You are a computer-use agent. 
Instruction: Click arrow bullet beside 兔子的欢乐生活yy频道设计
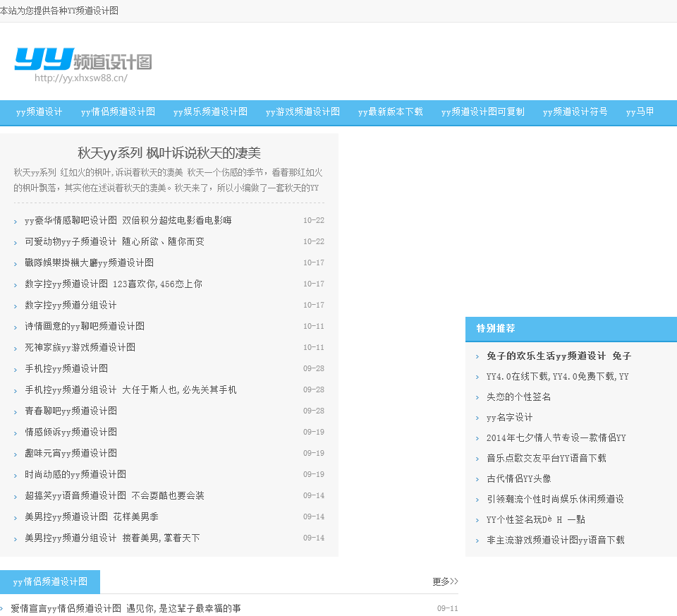(x=477, y=357)
